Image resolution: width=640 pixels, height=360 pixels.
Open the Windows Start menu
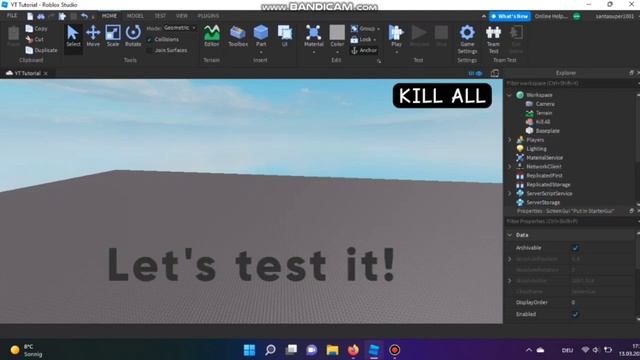[249, 350]
